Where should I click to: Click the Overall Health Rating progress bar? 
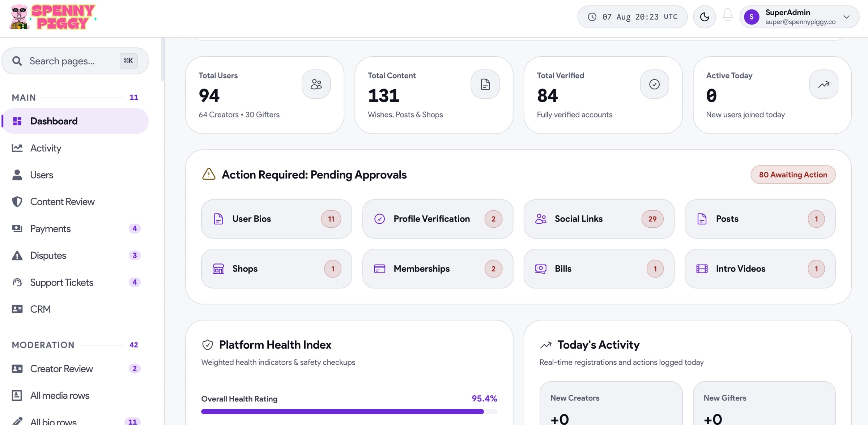coord(349,412)
